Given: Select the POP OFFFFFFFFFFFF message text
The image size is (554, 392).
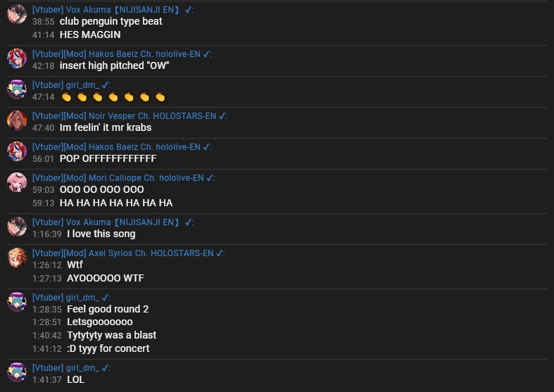Looking at the screenshot, I should [108, 158].
